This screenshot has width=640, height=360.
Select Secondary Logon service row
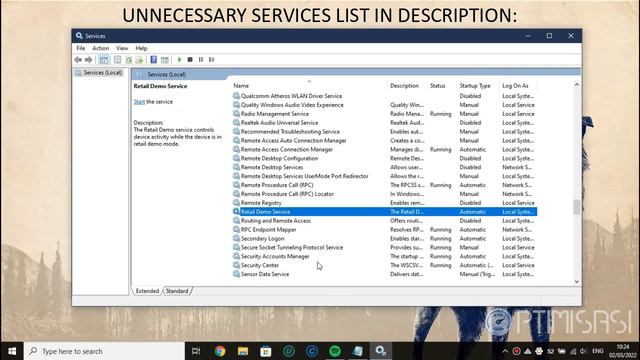[384, 239]
